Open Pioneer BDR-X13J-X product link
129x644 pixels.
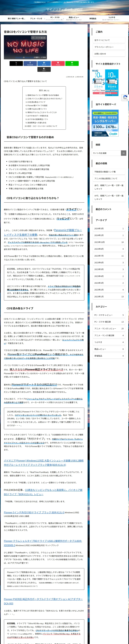coord(44,462)
